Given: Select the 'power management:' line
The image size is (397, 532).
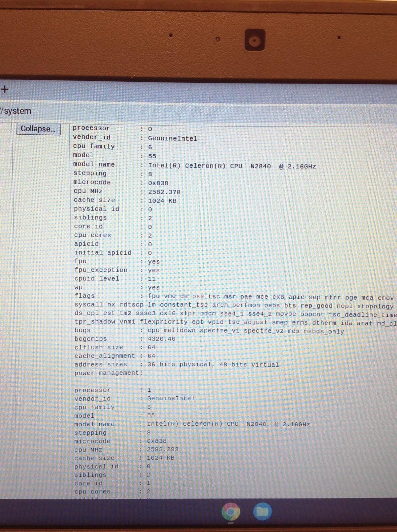Looking at the screenshot, I should tap(108, 373).
